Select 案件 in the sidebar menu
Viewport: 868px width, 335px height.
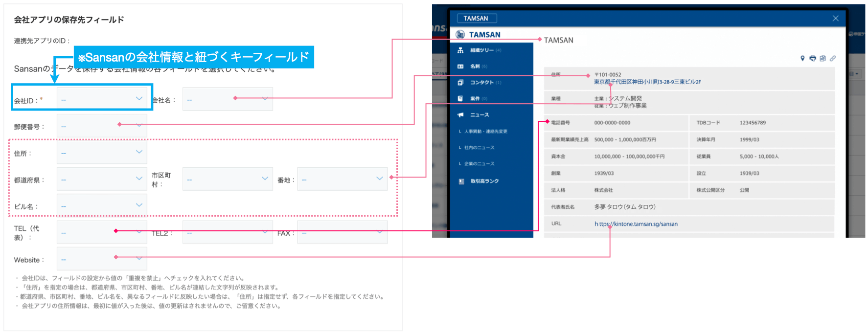pyautogui.click(x=475, y=99)
